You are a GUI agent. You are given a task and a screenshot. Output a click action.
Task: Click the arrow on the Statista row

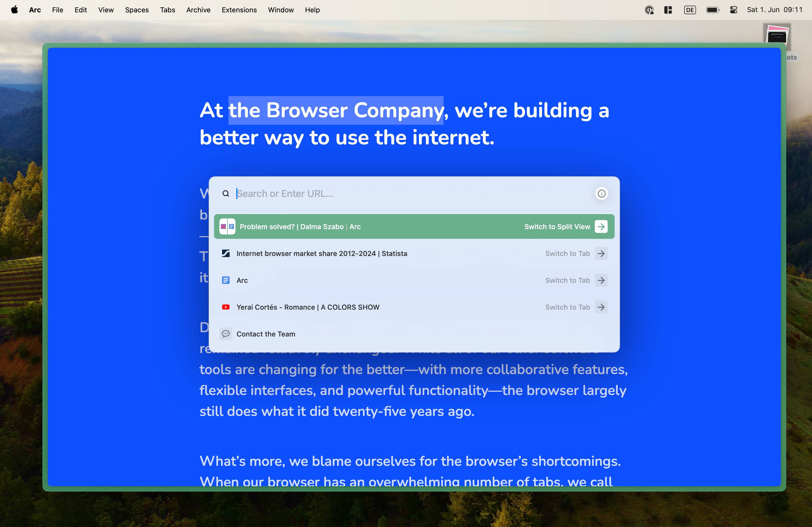coord(601,253)
